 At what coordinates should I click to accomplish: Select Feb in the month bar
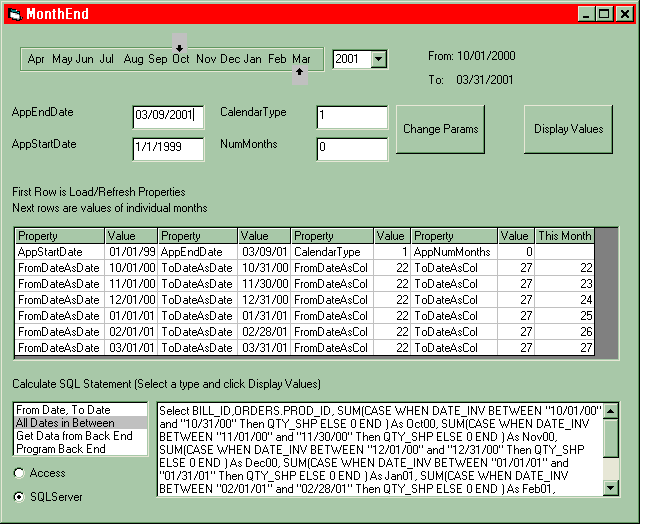(x=277, y=59)
